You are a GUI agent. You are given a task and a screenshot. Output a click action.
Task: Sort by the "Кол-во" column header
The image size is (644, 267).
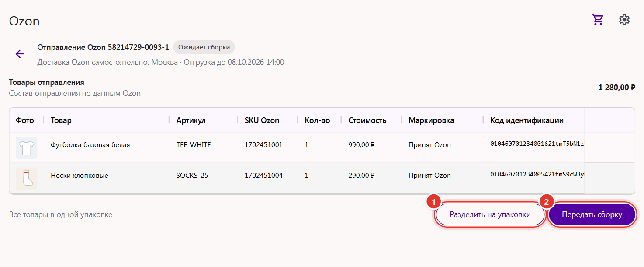(317, 120)
